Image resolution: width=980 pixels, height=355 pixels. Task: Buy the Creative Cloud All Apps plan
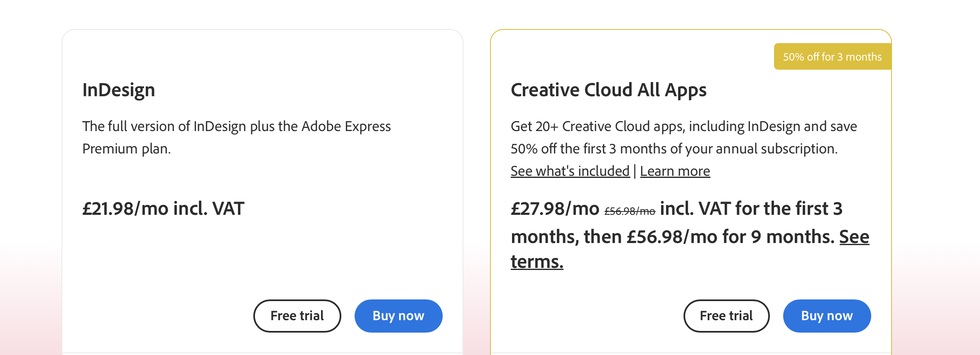(827, 316)
